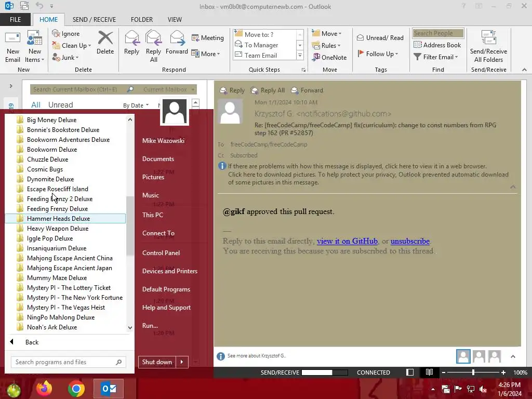Open the Shut down options arrow
Screen dimensions: 532x399
[182, 362]
